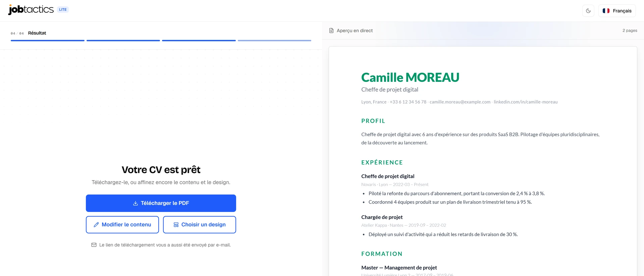
Task: Click the download icon in the PDF button
Action: click(x=136, y=203)
